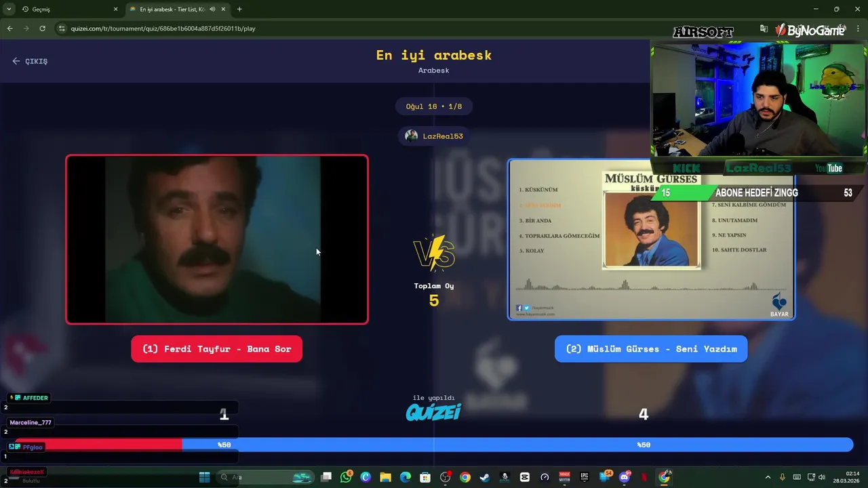The height and width of the screenshot is (488, 868).
Task: Open the clock showing 02:14
Action: click(847, 477)
